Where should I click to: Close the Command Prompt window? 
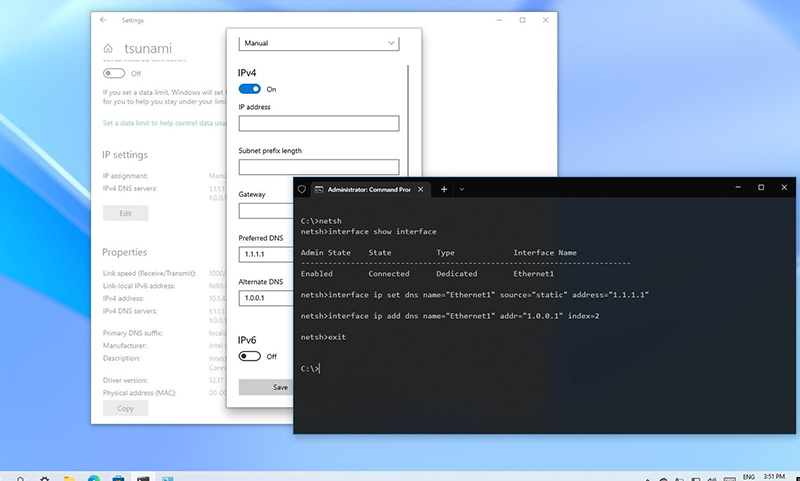coord(784,187)
